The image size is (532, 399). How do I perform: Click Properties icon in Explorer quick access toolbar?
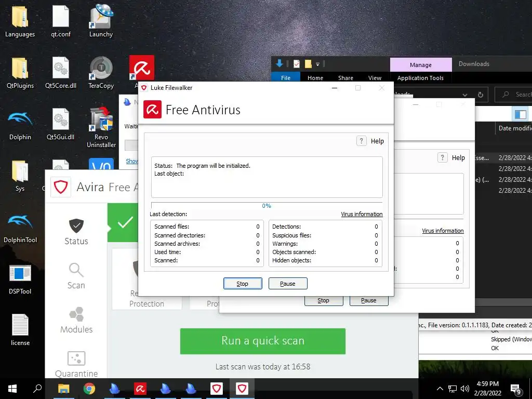coord(297,64)
